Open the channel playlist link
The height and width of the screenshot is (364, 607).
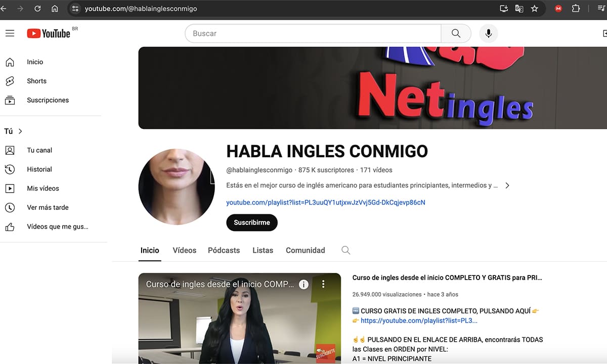pyautogui.click(x=326, y=202)
